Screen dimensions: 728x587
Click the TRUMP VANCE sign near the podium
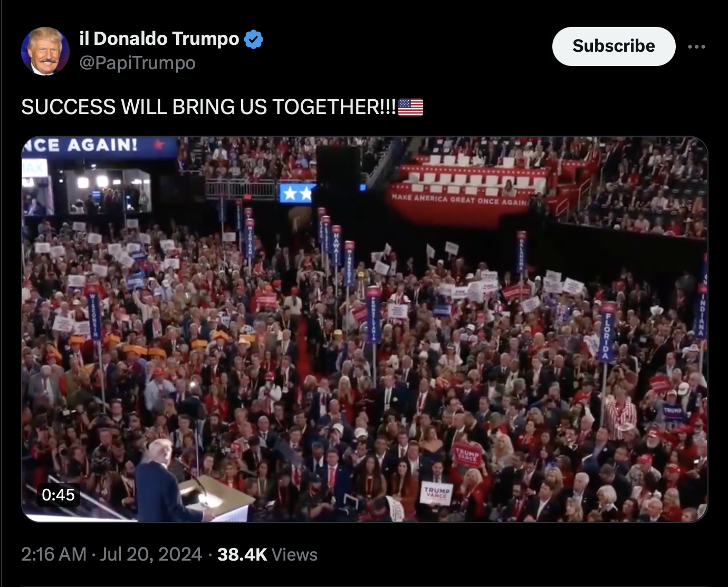(436, 494)
